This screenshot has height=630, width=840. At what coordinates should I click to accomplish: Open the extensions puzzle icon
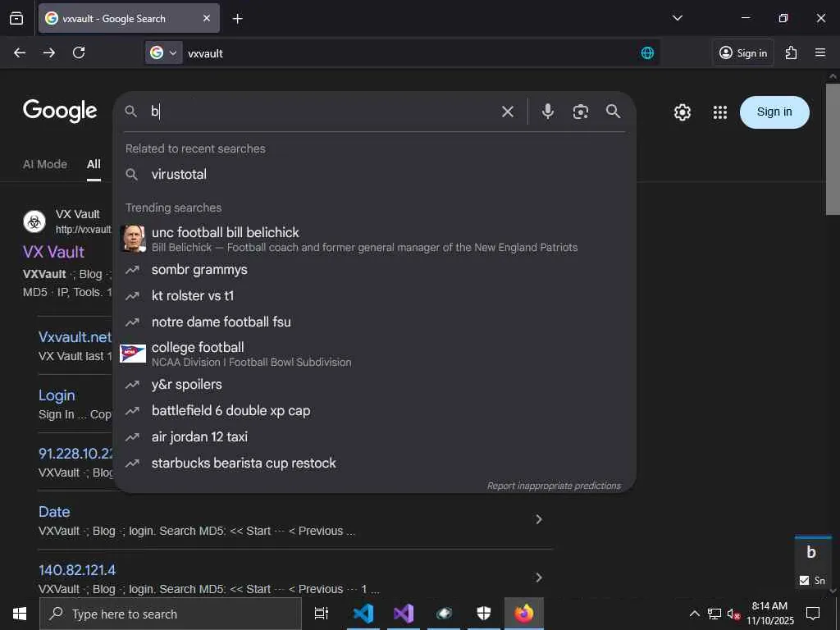(791, 52)
